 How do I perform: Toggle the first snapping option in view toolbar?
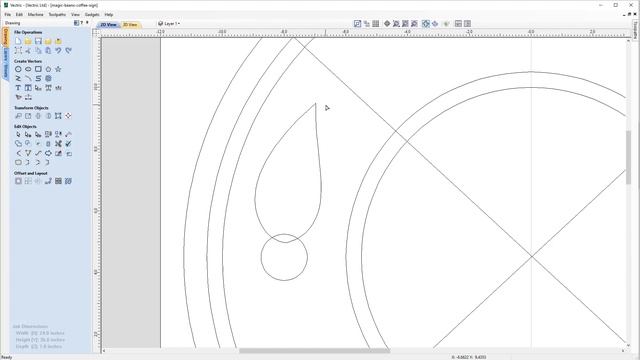[357, 24]
